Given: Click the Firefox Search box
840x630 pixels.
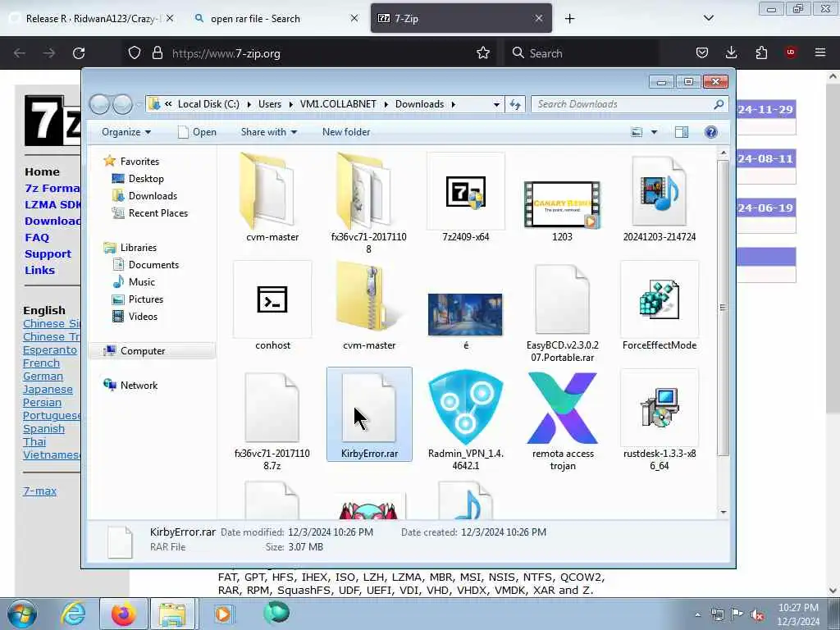Looking at the screenshot, I should click(x=582, y=53).
